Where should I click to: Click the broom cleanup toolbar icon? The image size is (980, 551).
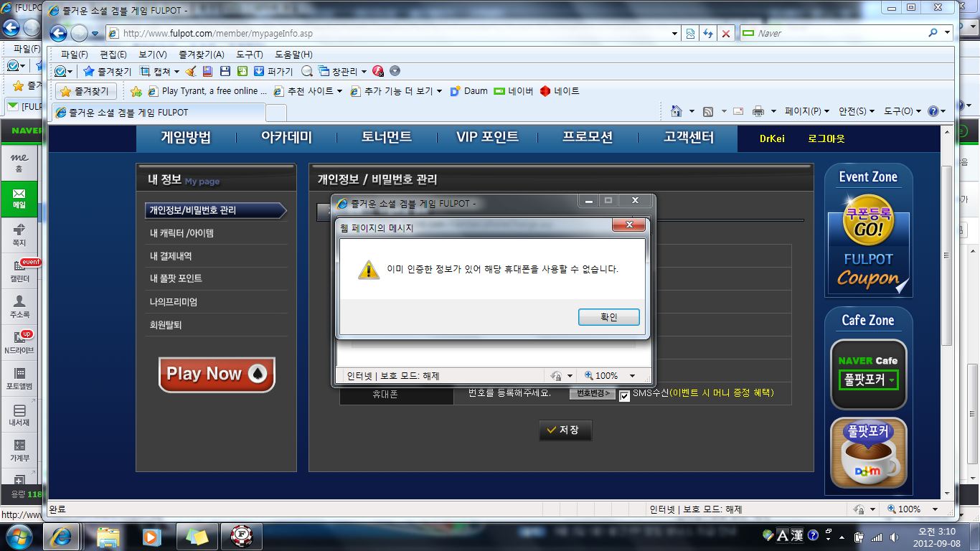(191, 72)
